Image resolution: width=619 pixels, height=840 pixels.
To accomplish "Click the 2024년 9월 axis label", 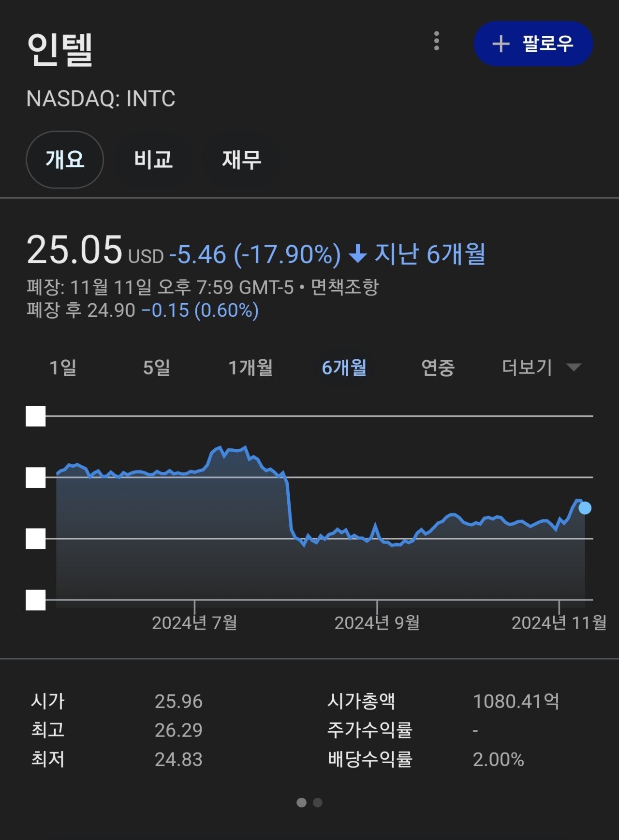I will 377,623.
